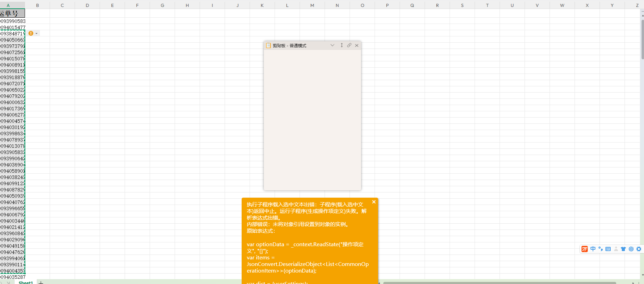Click the clipboard panel link icon
This screenshot has width=644, height=284.
tap(349, 45)
